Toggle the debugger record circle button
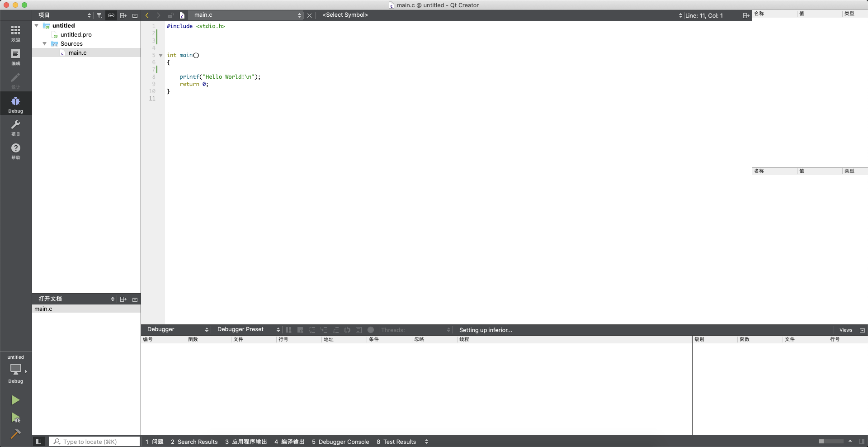Viewport: 868px width, 447px height. pos(371,330)
